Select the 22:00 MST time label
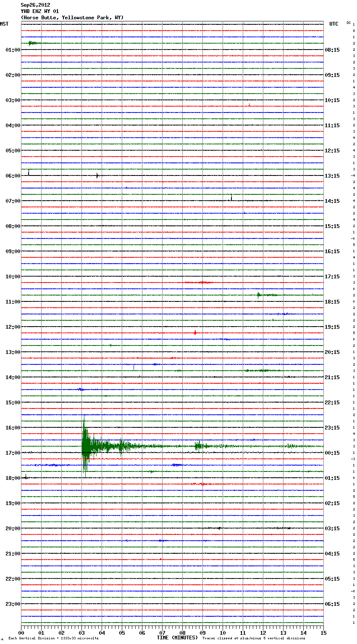357x644 pixels. (x=13, y=579)
